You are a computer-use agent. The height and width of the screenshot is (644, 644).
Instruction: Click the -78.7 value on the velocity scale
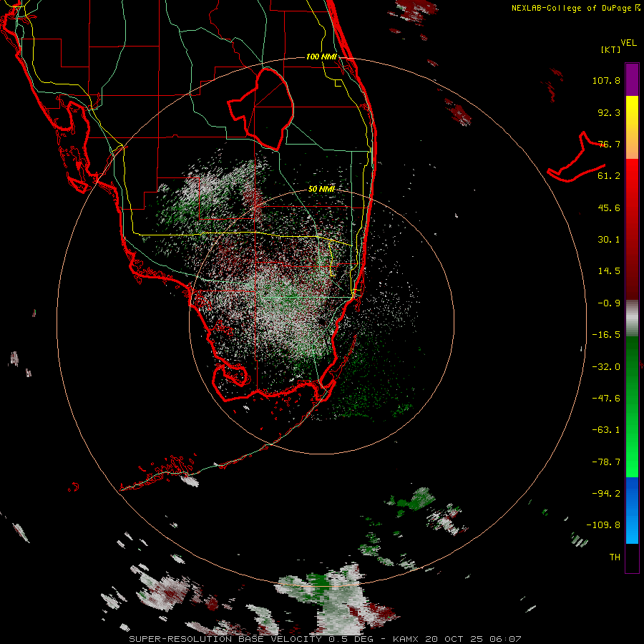click(606, 462)
